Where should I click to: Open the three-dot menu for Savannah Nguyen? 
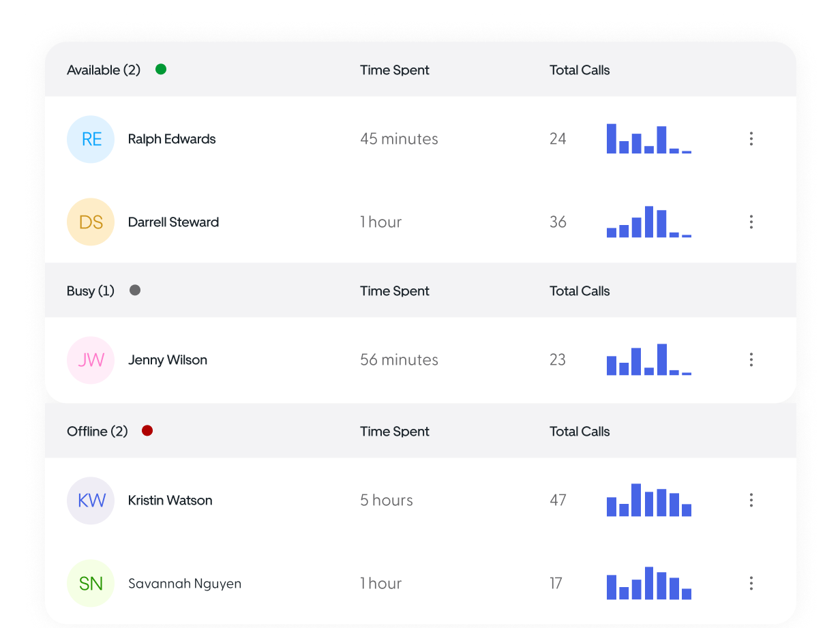(751, 584)
